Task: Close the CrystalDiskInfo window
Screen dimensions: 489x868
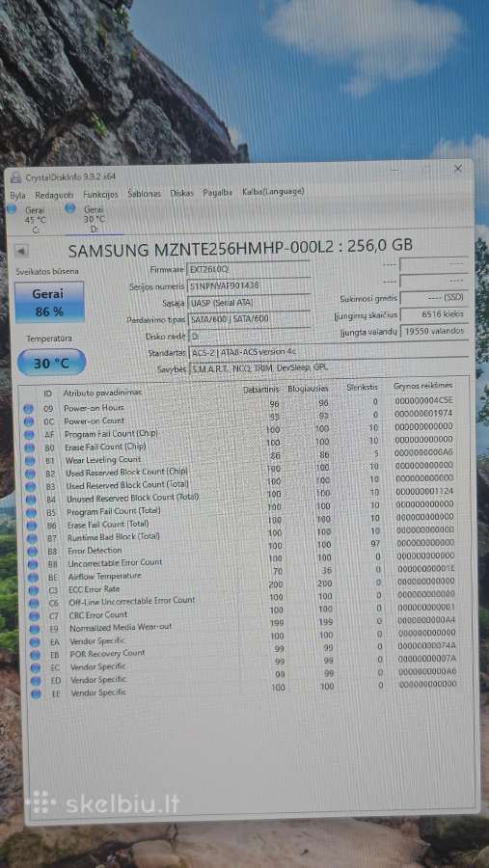Action: click(x=457, y=168)
